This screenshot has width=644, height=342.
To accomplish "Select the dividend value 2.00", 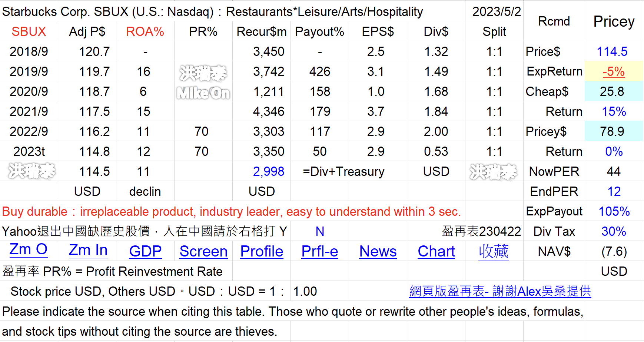I will pos(436,131).
